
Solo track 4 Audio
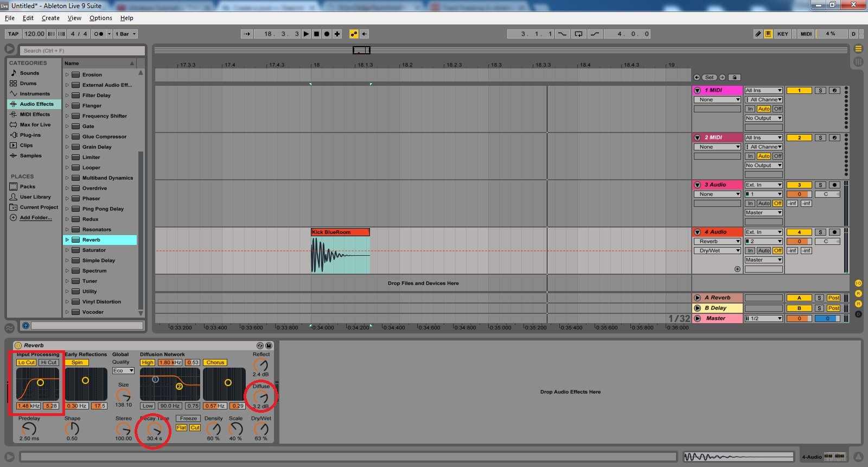(820, 232)
